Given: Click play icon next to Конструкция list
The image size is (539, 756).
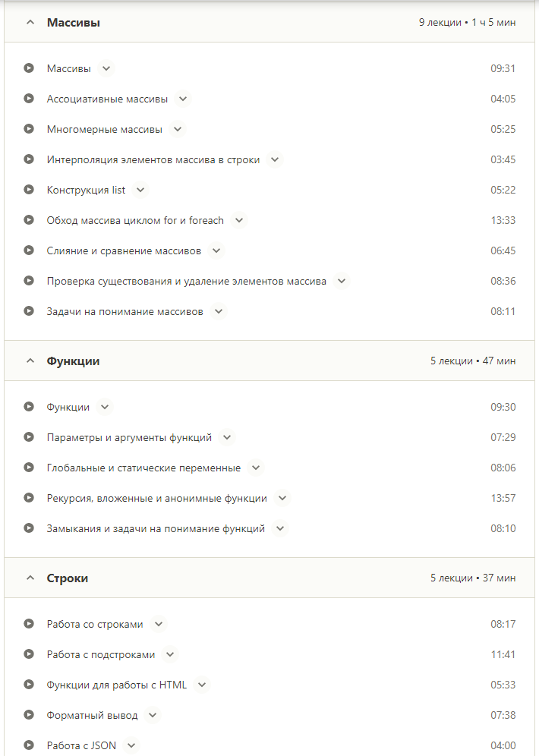Looking at the screenshot, I should 29,190.
